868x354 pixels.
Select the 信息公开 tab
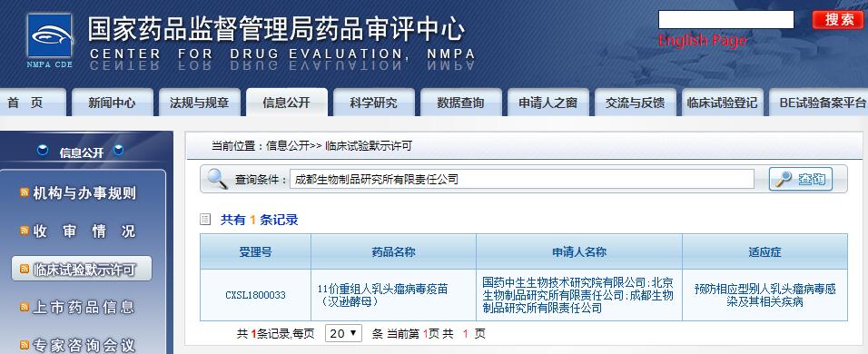pos(287,103)
